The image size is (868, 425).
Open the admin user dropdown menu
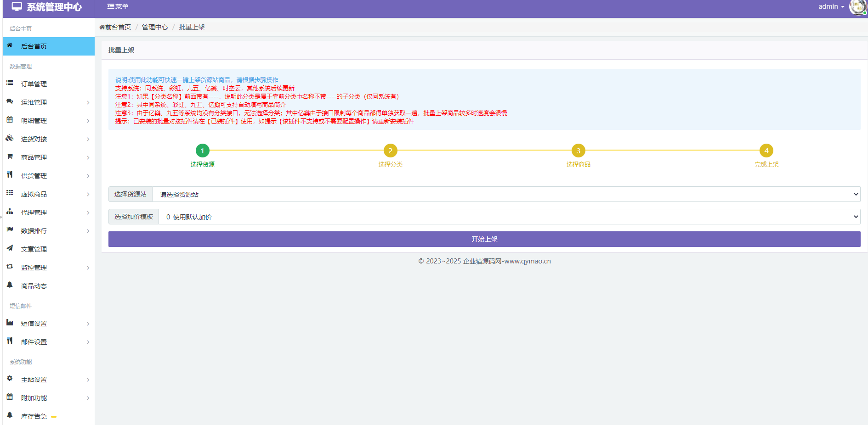pyautogui.click(x=831, y=6)
